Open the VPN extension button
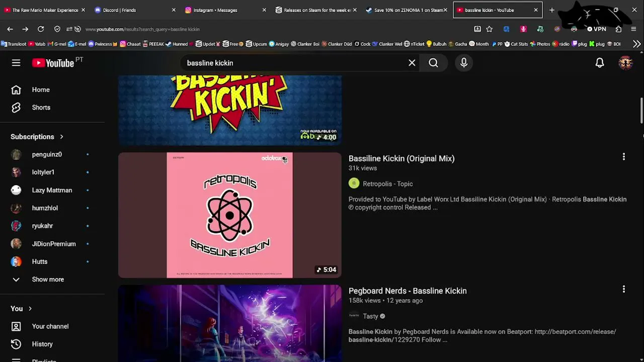The width and height of the screenshot is (644, 362). (596, 29)
